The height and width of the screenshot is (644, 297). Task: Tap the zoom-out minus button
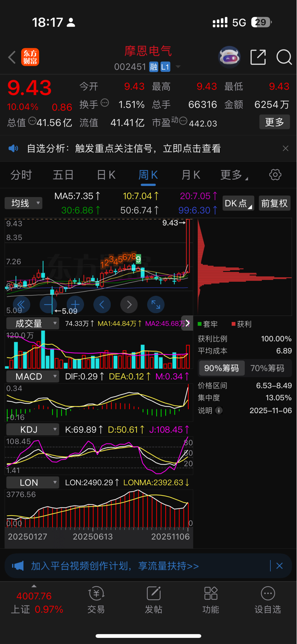tap(48, 305)
